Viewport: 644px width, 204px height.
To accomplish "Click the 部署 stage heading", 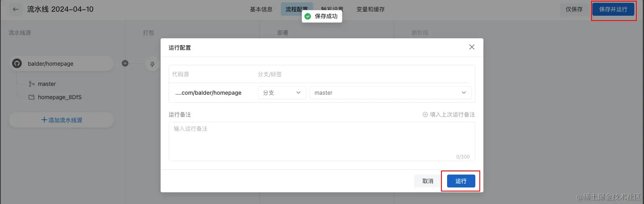I will (x=282, y=33).
